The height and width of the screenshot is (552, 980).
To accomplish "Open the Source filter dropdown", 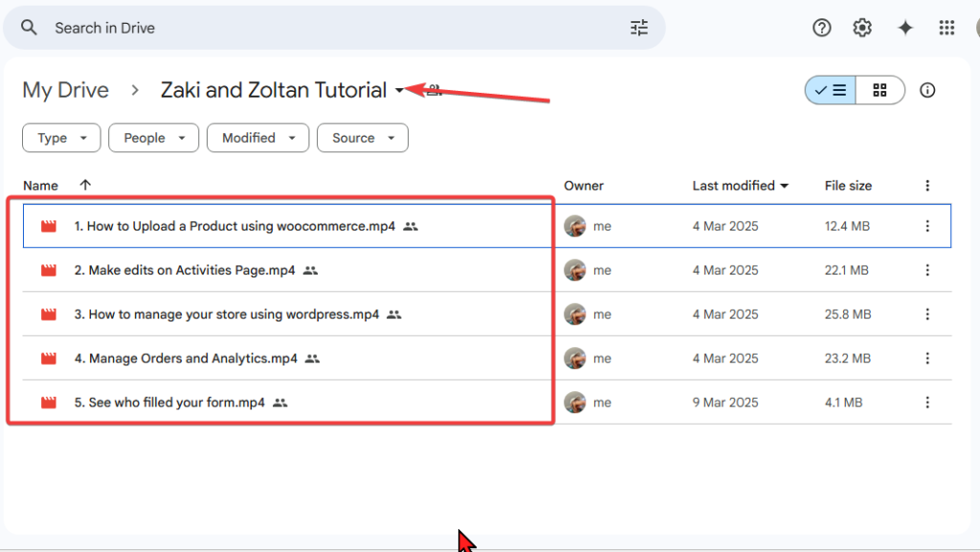I will 363,138.
